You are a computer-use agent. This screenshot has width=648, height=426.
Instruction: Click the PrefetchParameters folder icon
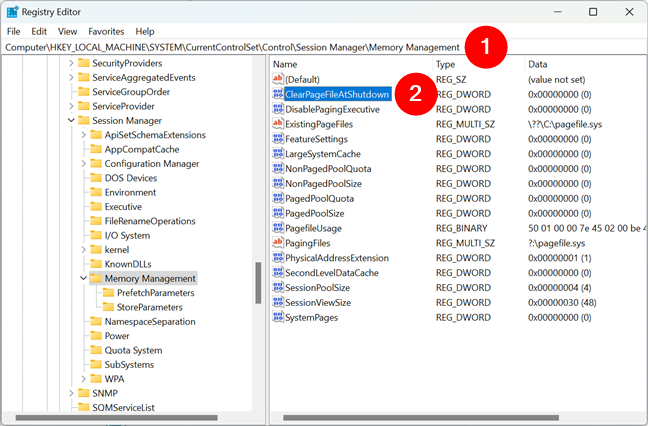pos(109,293)
